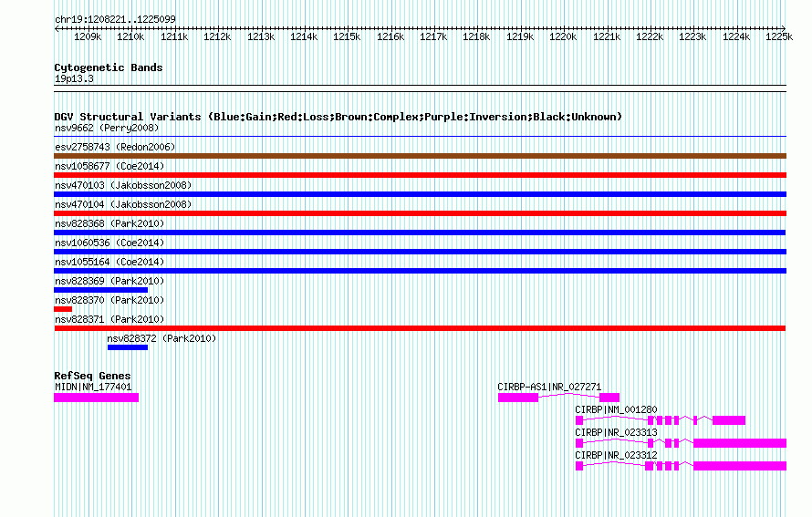The height and width of the screenshot is (517, 812).
Task: Select the blue nsv828368 gain bar
Action: click(420, 233)
